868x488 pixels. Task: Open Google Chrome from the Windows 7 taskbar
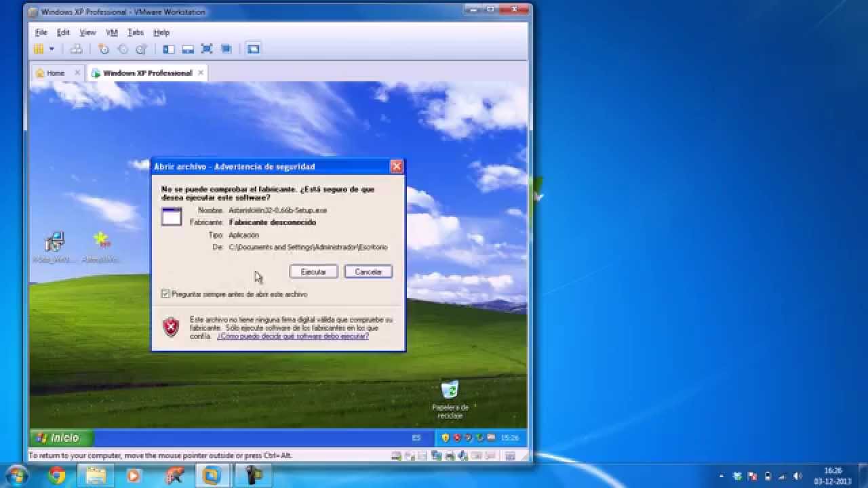57,476
